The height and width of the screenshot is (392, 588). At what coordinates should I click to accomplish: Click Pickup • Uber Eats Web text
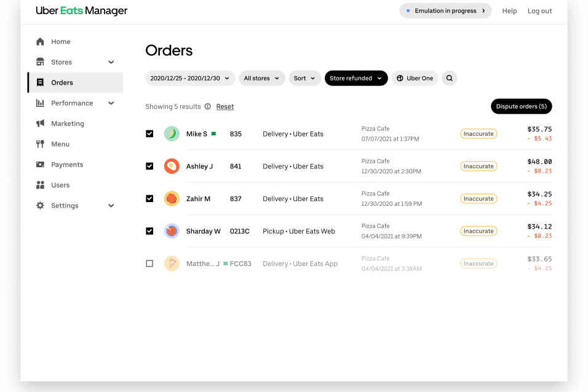click(299, 231)
